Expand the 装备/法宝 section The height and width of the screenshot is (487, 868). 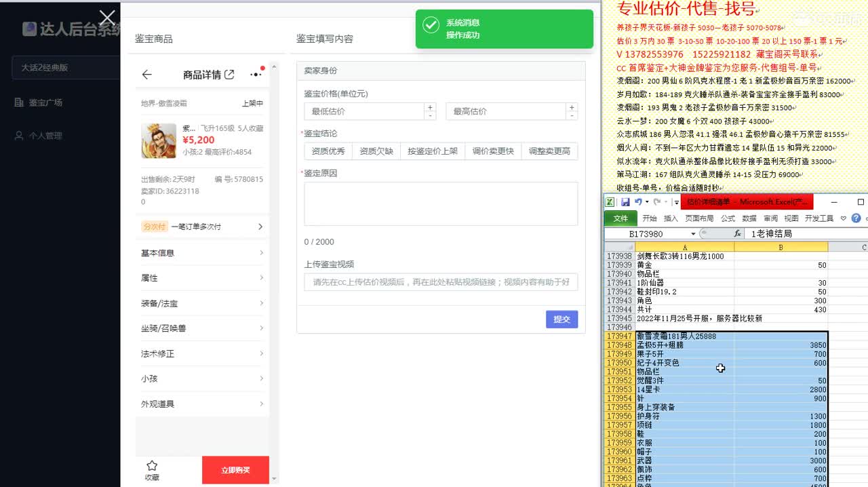coord(202,303)
